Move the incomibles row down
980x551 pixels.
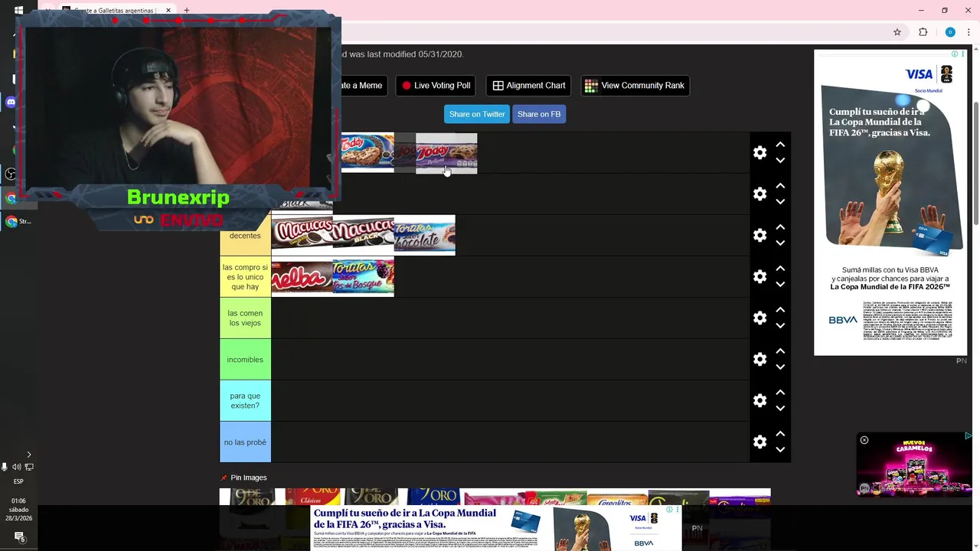pyautogui.click(x=780, y=367)
